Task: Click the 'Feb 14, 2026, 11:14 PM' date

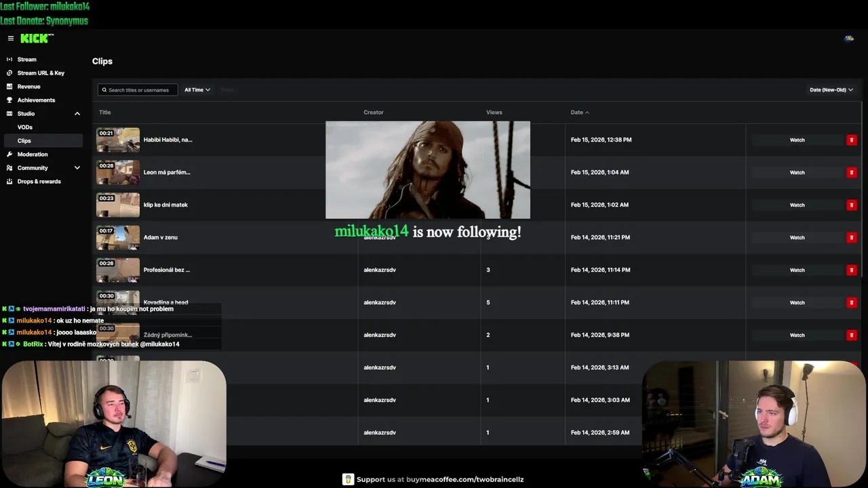Action: (600, 270)
